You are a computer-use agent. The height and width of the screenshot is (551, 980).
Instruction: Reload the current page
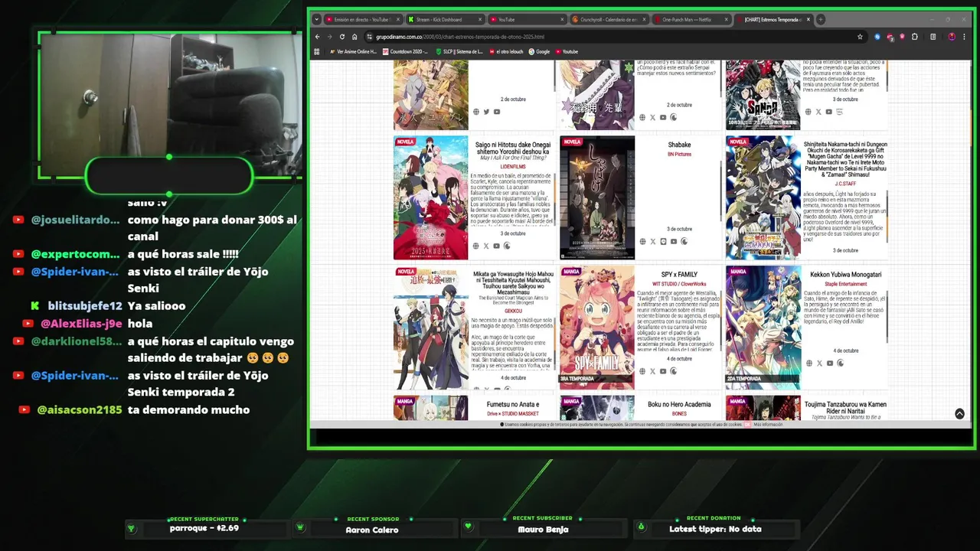pos(342,37)
